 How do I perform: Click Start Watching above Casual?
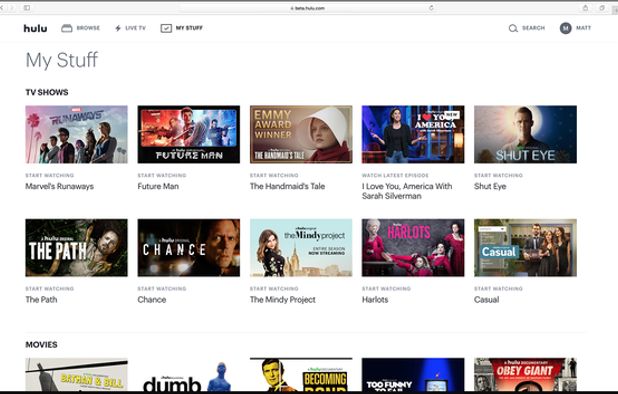(x=499, y=289)
